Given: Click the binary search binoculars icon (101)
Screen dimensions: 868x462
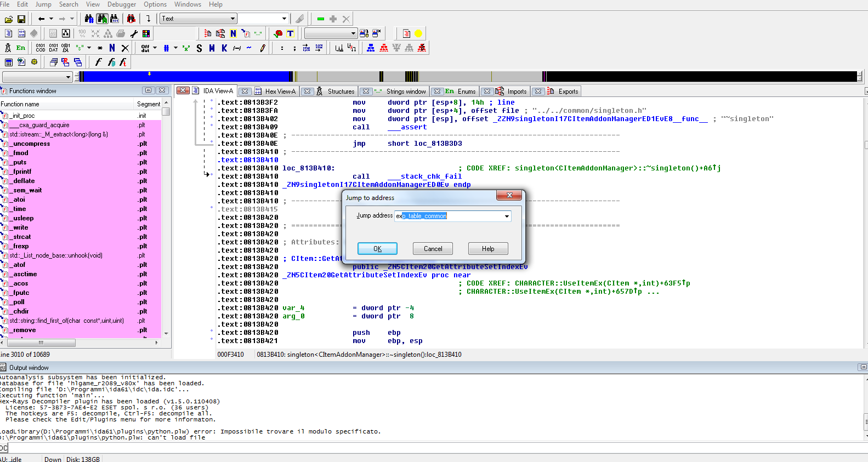Looking at the screenshot, I should 114,19.
